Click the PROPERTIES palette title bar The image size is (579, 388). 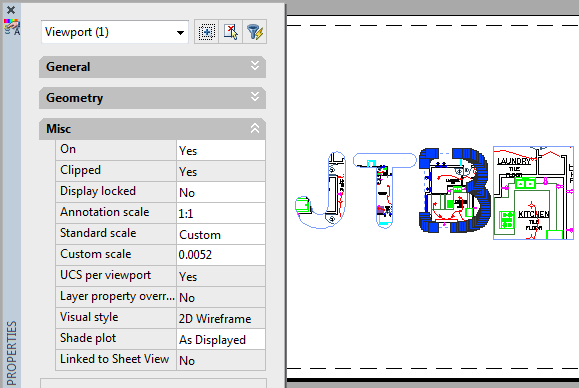12,353
